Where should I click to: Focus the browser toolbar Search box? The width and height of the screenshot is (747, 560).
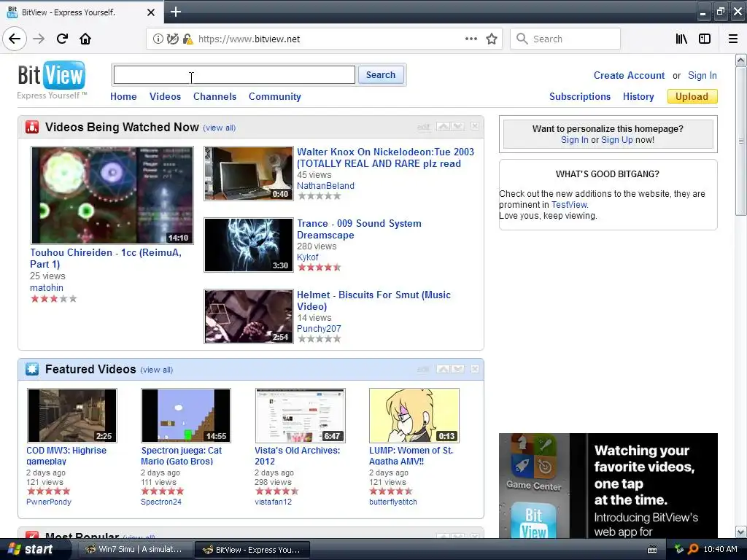[x=565, y=39]
